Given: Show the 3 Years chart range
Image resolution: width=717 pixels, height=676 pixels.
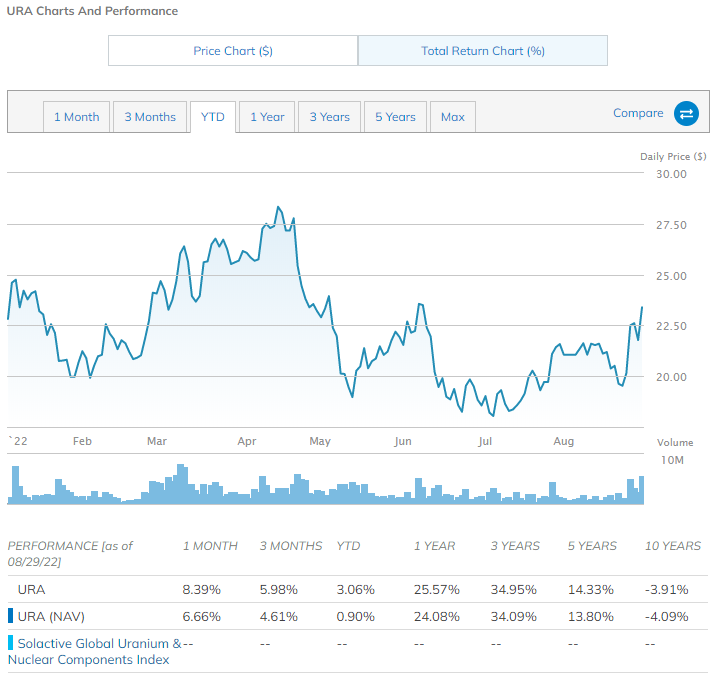Looking at the screenshot, I should [x=329, y=117].
